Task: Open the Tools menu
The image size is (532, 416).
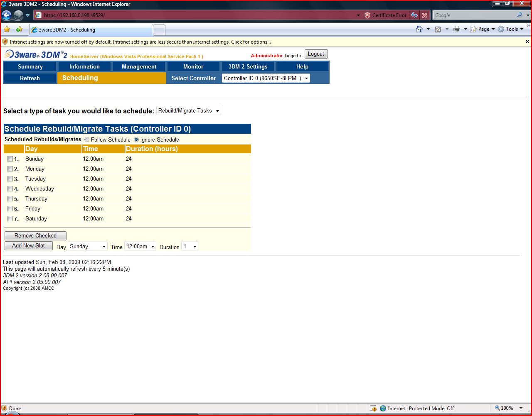Action: click(511, 29)
